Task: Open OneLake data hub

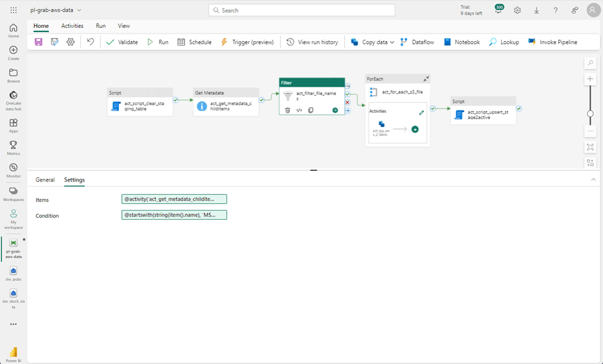Action: click(x=13, y=101)
